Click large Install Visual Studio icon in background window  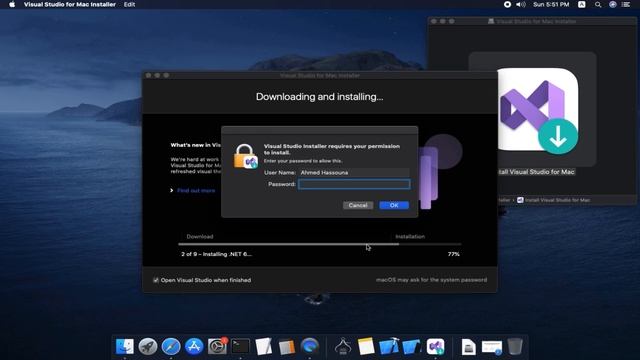pos(538,110)
